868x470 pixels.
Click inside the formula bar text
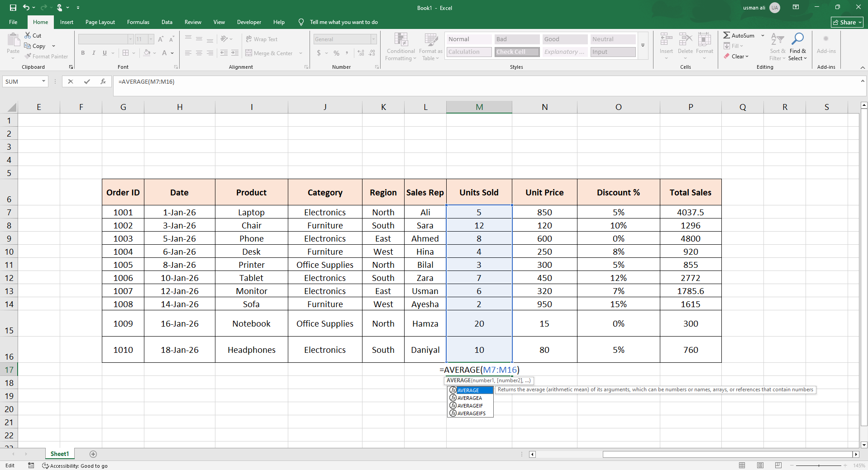pyautogui.click(x=146, y=81)
